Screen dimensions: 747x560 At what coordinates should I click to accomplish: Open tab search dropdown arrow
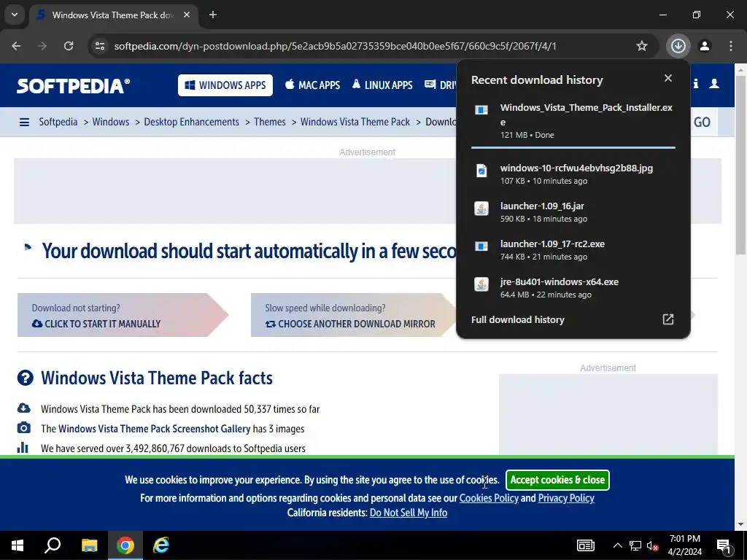coord(15,15)
